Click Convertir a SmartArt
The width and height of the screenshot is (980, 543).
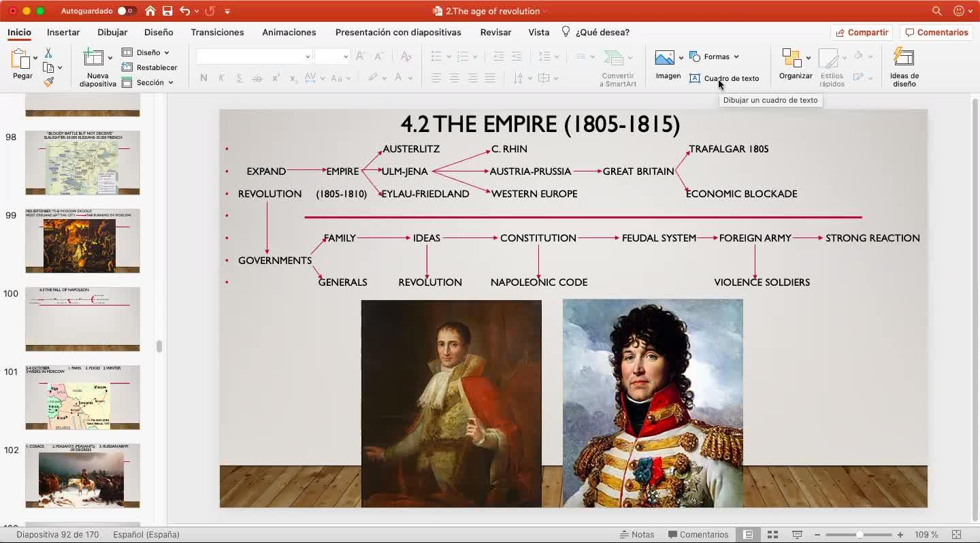coord(617,67)
